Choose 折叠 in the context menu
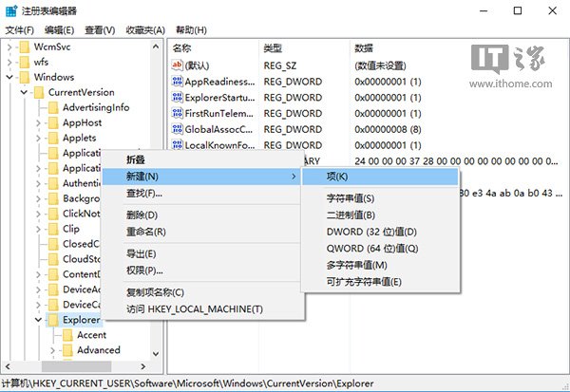The height and width of the screenshot is (392, 570). tap(201, 159)
